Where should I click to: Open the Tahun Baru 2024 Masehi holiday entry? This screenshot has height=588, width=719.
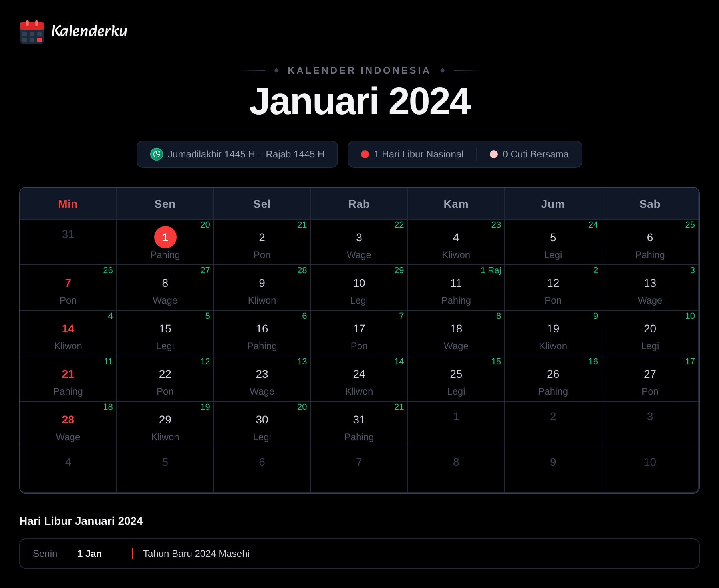(x=359, y=554)
